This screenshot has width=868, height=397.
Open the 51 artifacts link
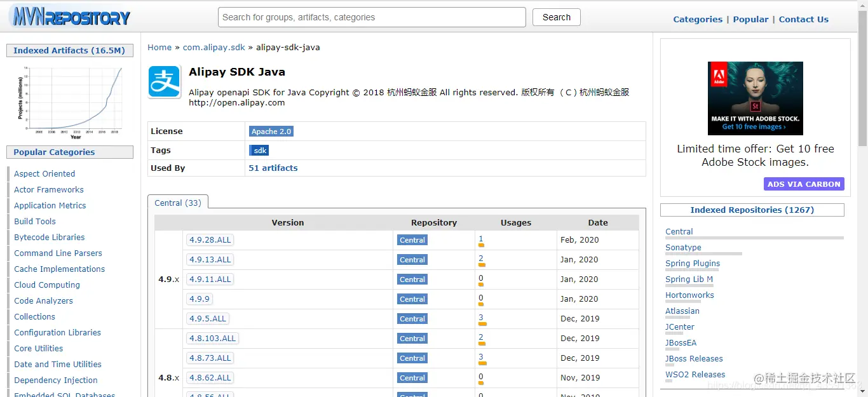point(273,168)
